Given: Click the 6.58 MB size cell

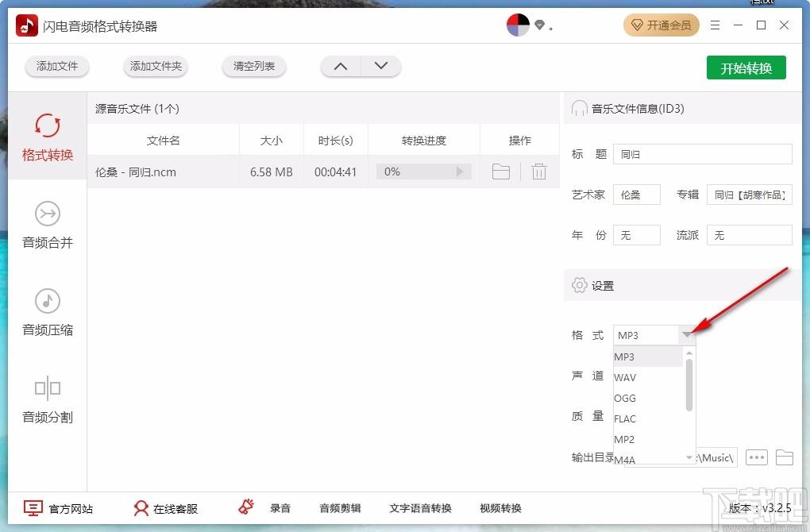Looking at the screenshot, I should (x=272, y=172).
